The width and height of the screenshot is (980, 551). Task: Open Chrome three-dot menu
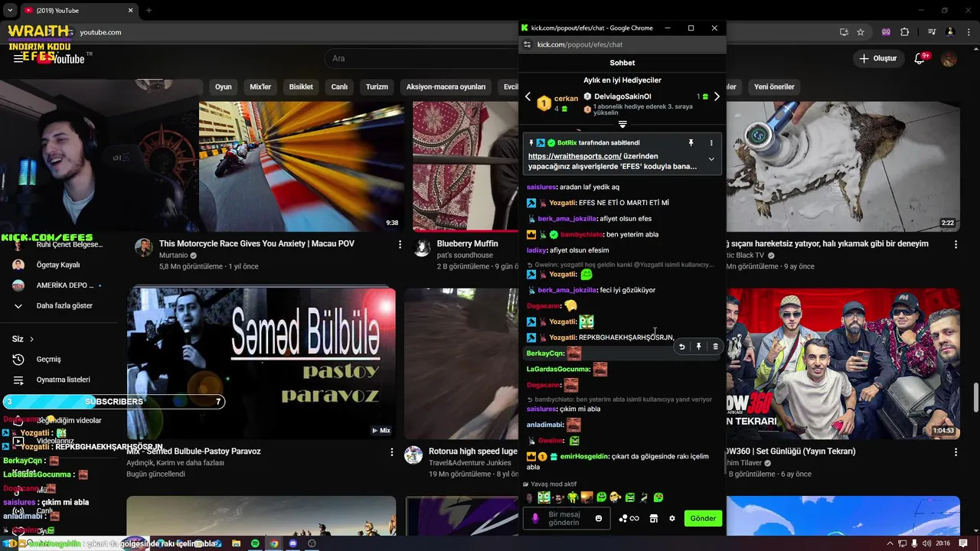968,32
